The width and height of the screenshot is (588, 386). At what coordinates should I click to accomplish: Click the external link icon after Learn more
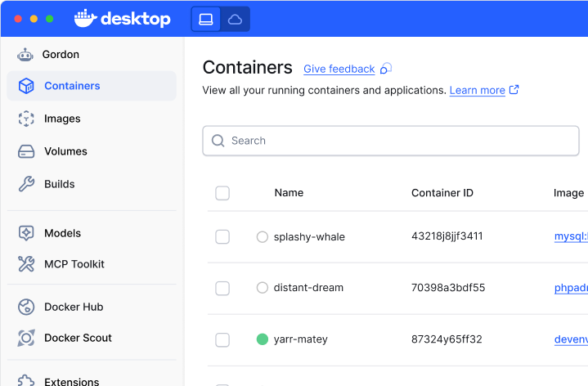(x=514, y=90)
